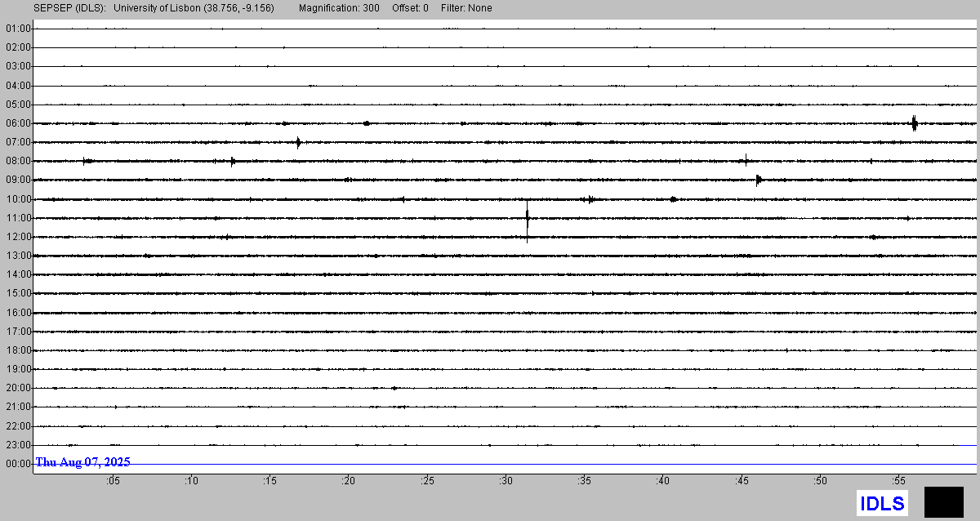Click the 14:00 hour label
This screenshot has width=980, height=521.
tap(17, 274)
